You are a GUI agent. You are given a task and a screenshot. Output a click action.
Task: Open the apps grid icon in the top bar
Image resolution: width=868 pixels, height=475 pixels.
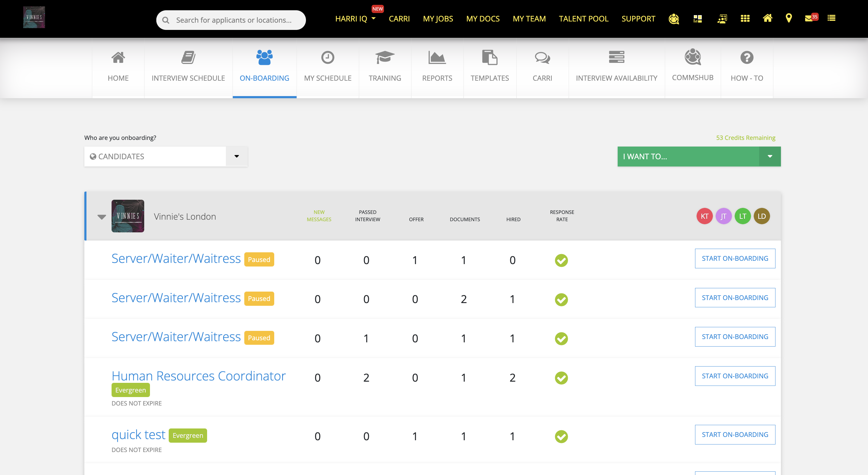click(745, 18)
